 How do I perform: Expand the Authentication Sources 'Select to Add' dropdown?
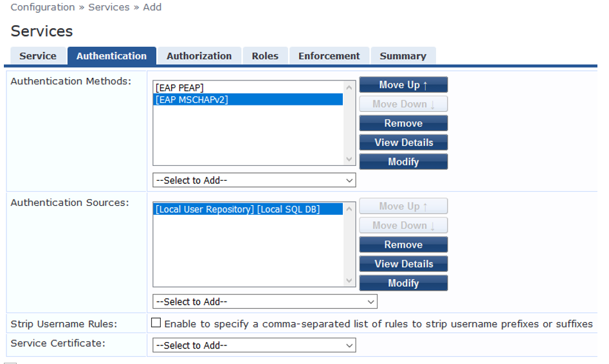tap(264, 302)
